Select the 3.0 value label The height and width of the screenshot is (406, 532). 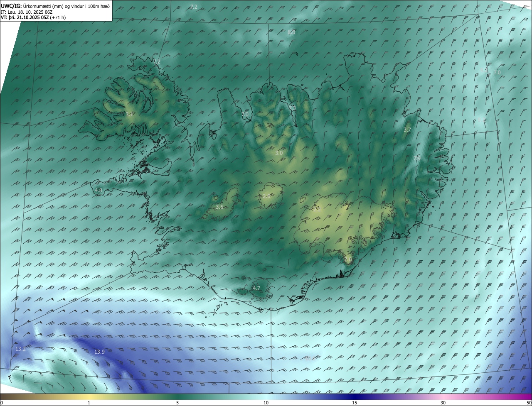click(x=279, y=153)
